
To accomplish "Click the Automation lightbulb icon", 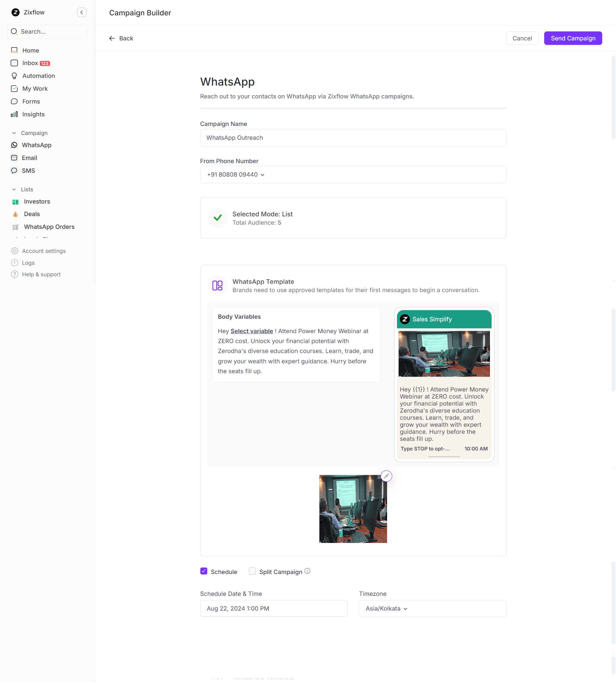I will (14, 76).
